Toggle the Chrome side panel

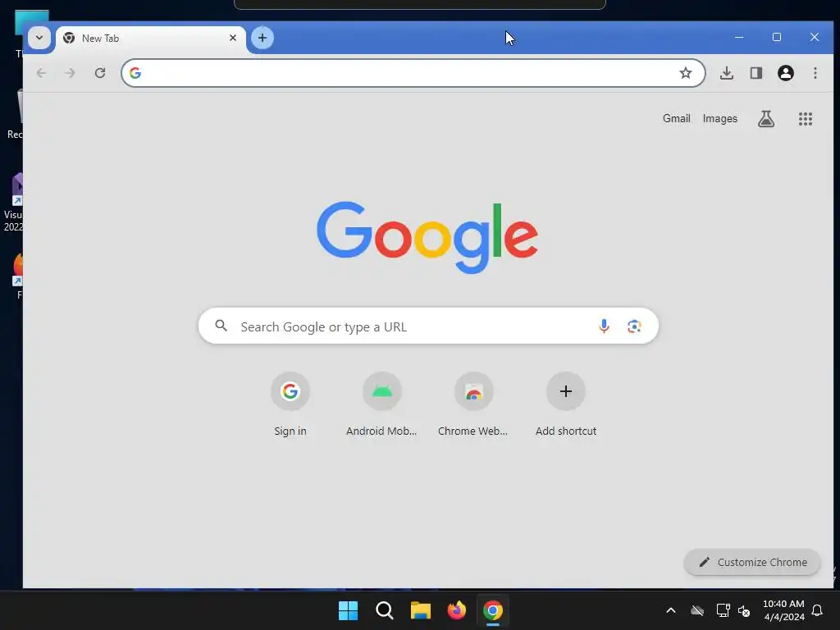pos(756,73)
